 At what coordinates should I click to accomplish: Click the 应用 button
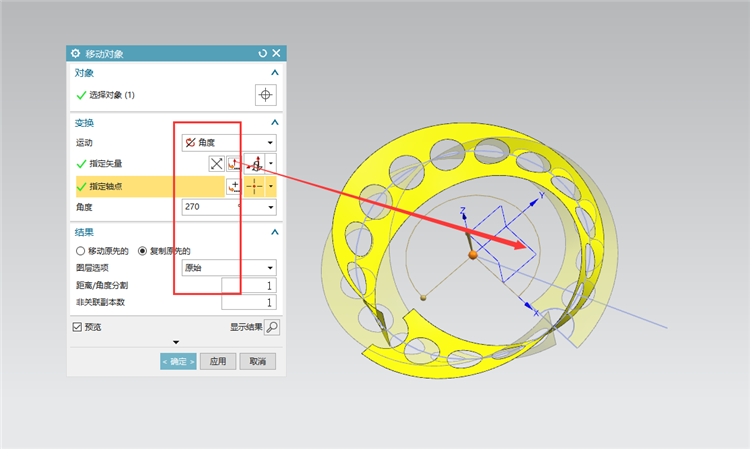218,361
